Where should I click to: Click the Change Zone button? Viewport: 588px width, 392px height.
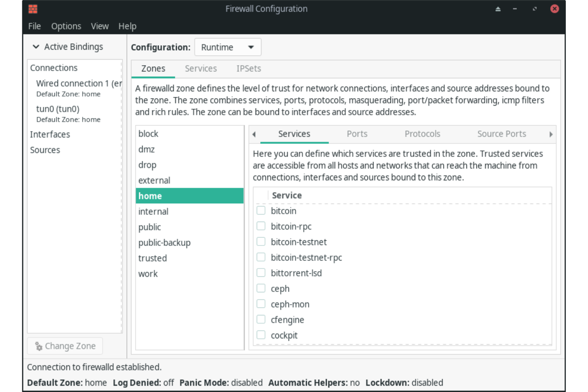point(65,346)
